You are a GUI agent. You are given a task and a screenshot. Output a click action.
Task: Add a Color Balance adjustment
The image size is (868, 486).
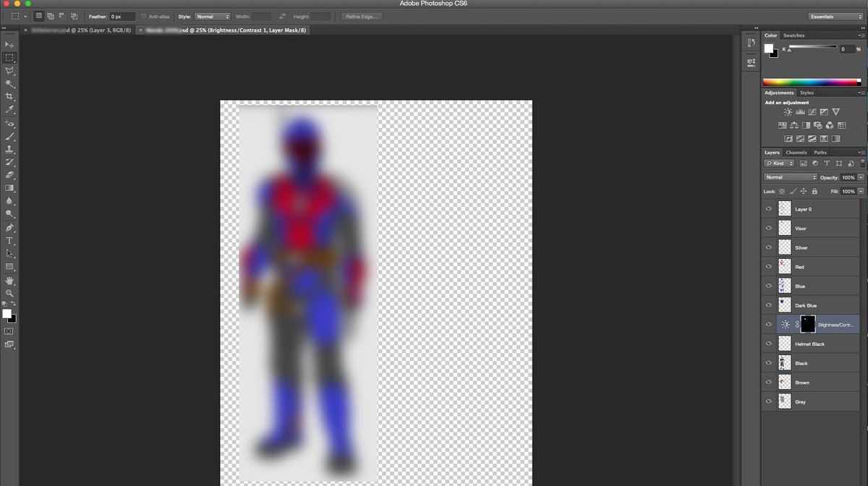point(793,125)
